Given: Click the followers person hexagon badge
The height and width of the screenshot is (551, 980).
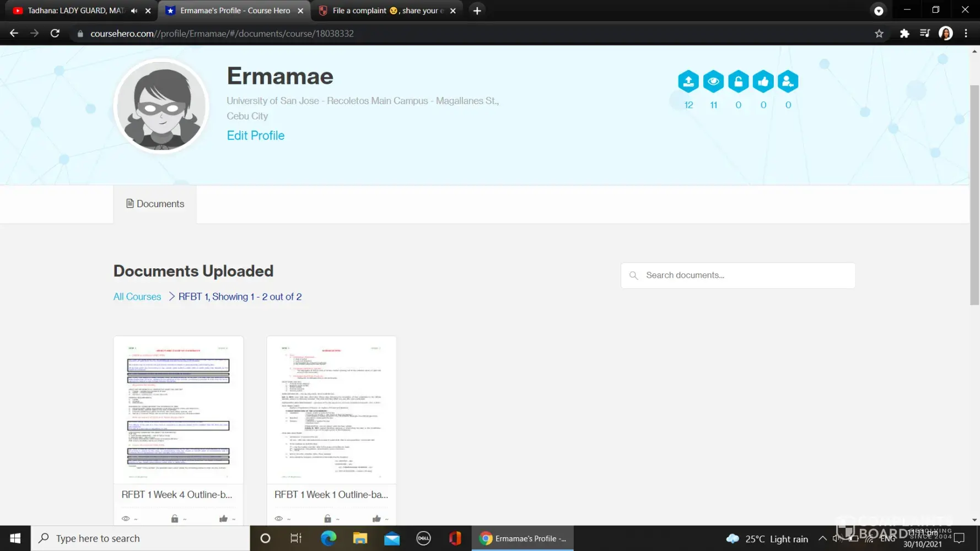Looking at the screenshot, I should click(x=788, y=82).
